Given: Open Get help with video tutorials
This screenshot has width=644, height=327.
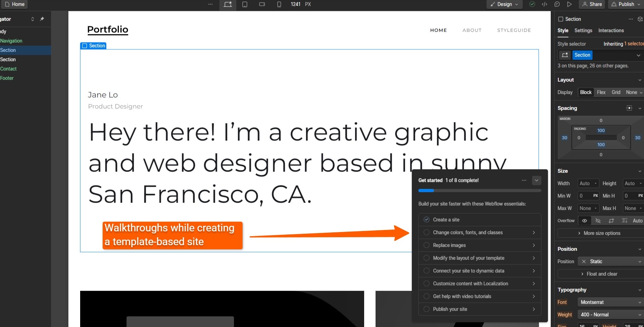Looking at the screenshot, I should 480,296.
